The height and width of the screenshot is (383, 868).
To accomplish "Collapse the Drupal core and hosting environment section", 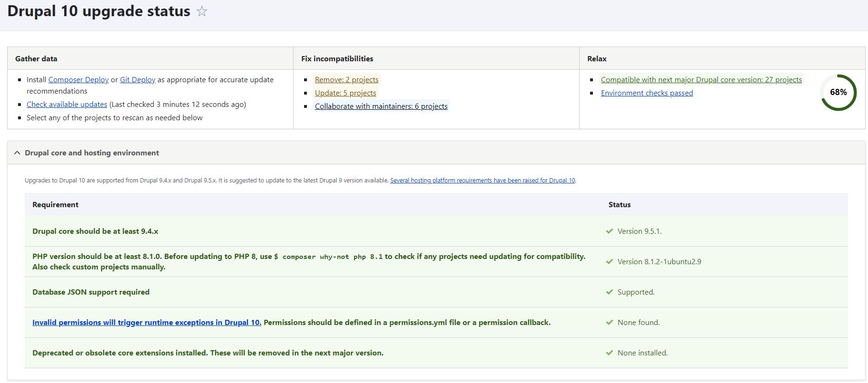I will tap(18, 153).
